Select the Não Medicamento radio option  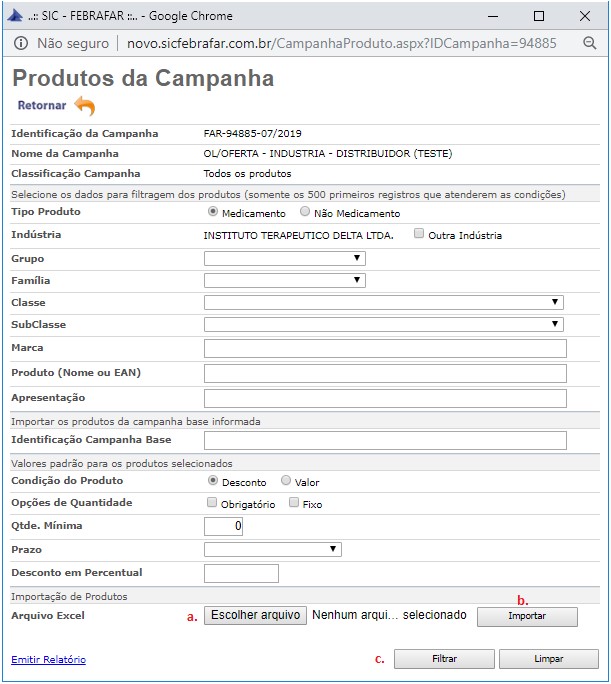point(305,212)
